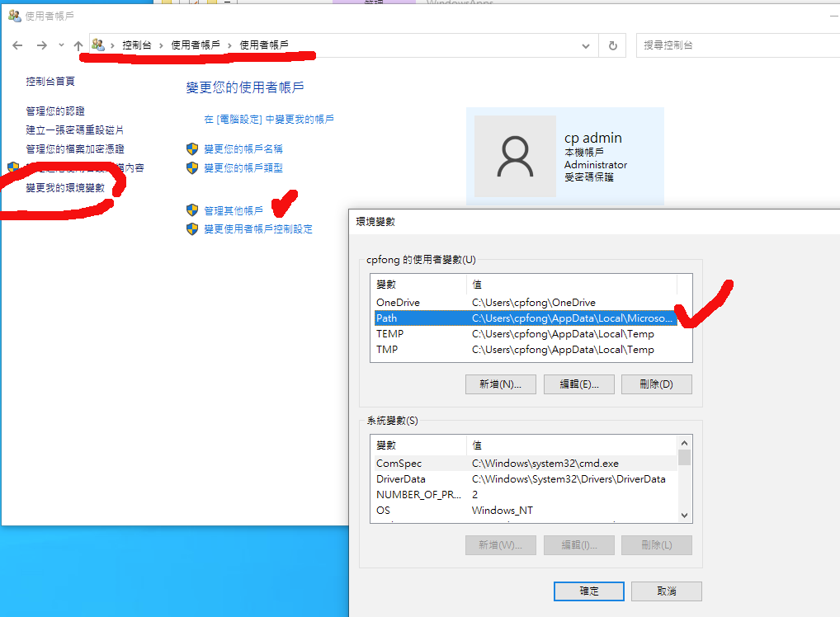
Task: Click the Up one level arrow
Action: point(78,45)
